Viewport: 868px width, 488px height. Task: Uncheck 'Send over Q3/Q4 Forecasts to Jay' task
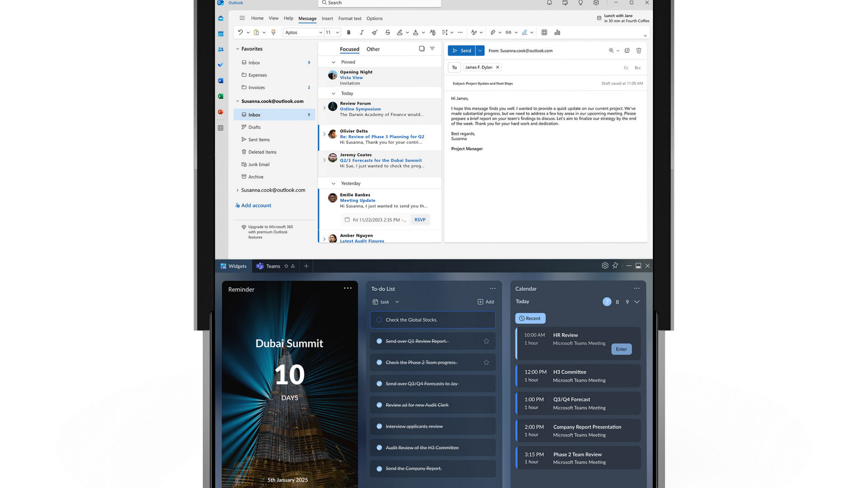pos(379,384)
